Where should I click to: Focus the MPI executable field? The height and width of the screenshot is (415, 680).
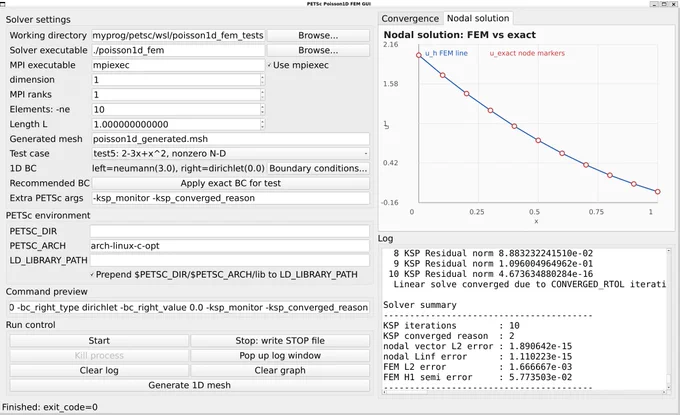178,65
